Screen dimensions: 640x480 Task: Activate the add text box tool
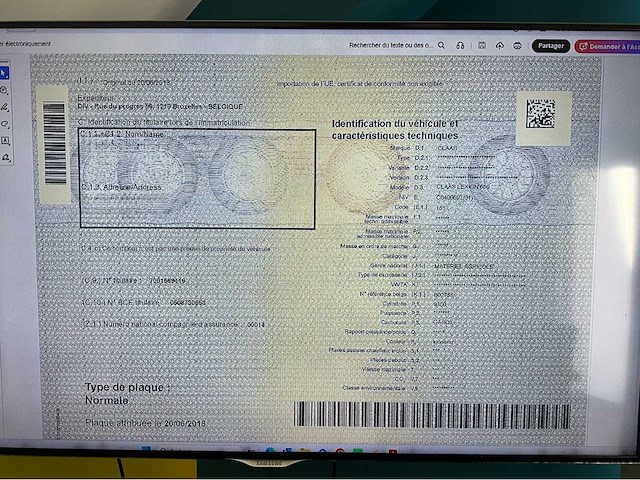5,141
